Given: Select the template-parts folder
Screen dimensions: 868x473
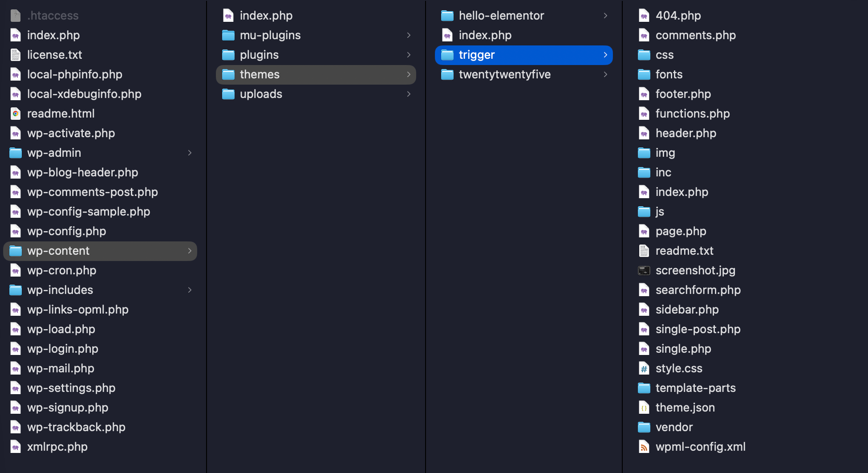Looking at the screenshot, I should [x=695, y=388].
